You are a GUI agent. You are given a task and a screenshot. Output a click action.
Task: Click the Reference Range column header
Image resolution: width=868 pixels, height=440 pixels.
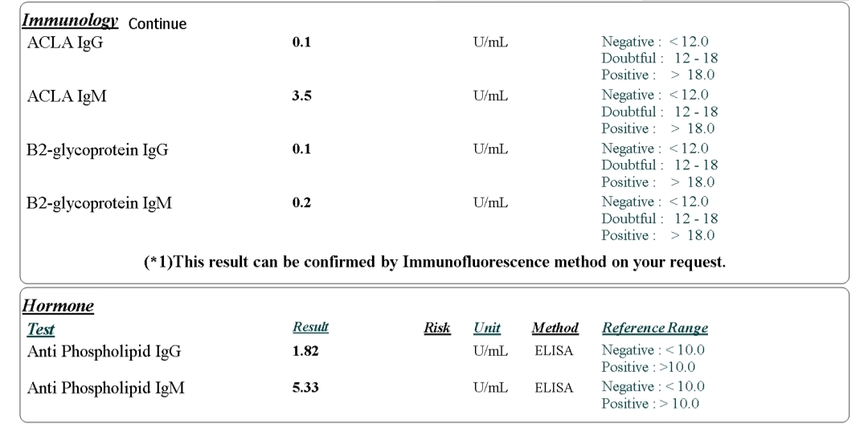[x=655, y=328]
